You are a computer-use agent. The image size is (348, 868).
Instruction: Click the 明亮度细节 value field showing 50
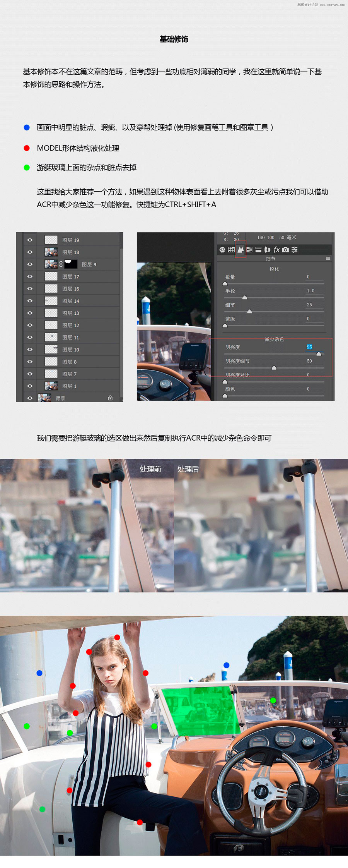314,361
